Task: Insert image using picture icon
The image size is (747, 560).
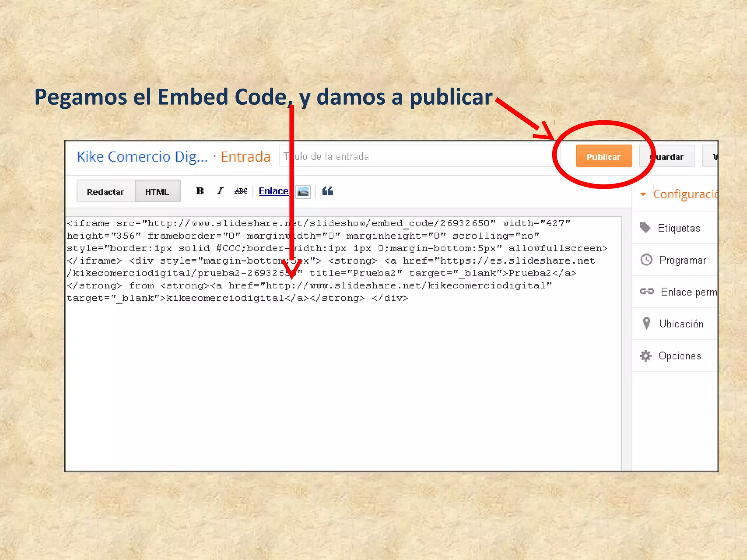Action: click(303, 191)
